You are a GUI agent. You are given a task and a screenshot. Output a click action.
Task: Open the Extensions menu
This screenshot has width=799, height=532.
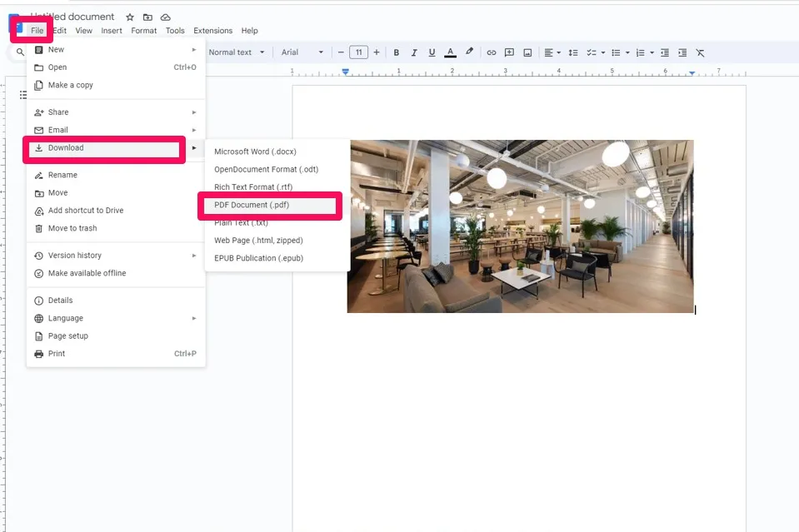pos(212,30)
